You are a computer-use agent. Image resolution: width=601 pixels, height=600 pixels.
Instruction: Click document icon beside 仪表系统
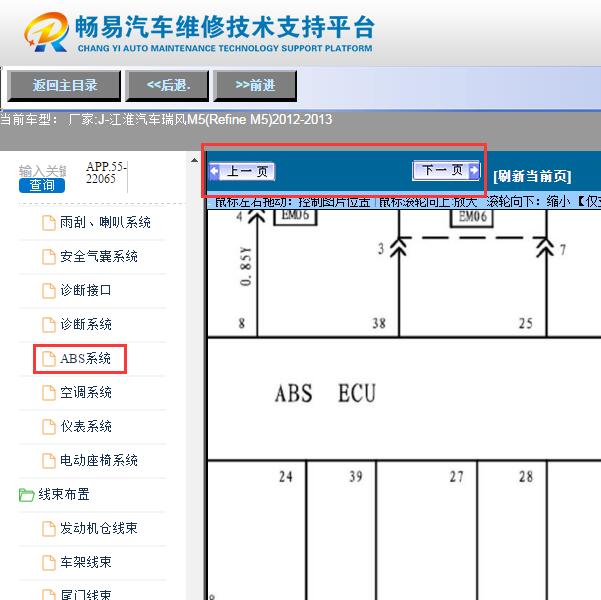49,427
